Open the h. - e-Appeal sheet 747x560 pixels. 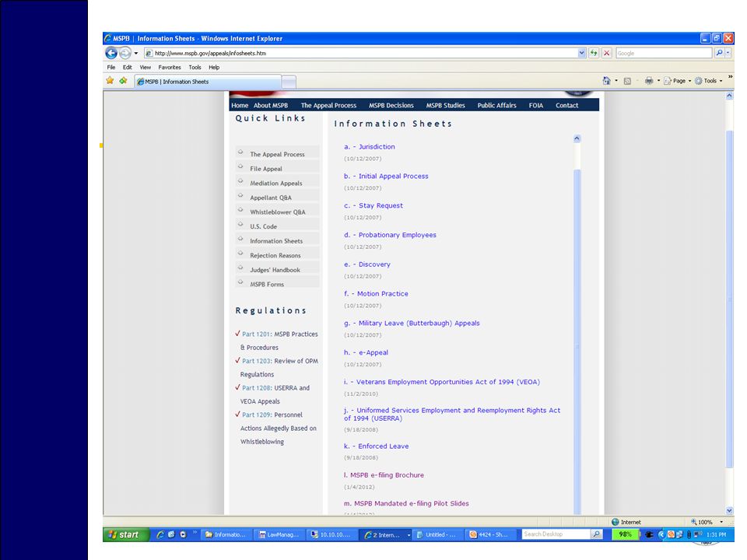(x=366, y=352)
